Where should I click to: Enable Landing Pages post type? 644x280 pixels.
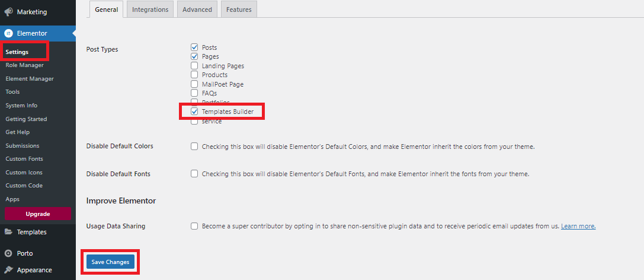pyautogui.click(x=194, y=66)
